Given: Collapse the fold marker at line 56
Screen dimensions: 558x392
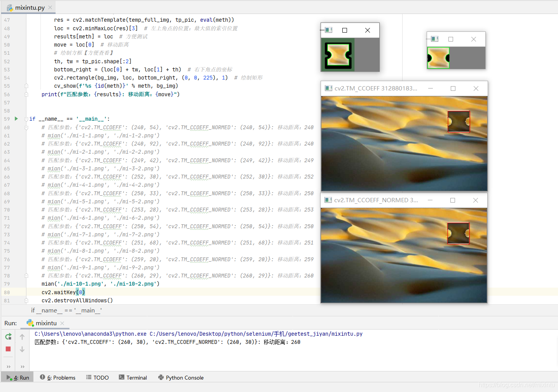Looking at the screenshot, I should click(26, 94).
